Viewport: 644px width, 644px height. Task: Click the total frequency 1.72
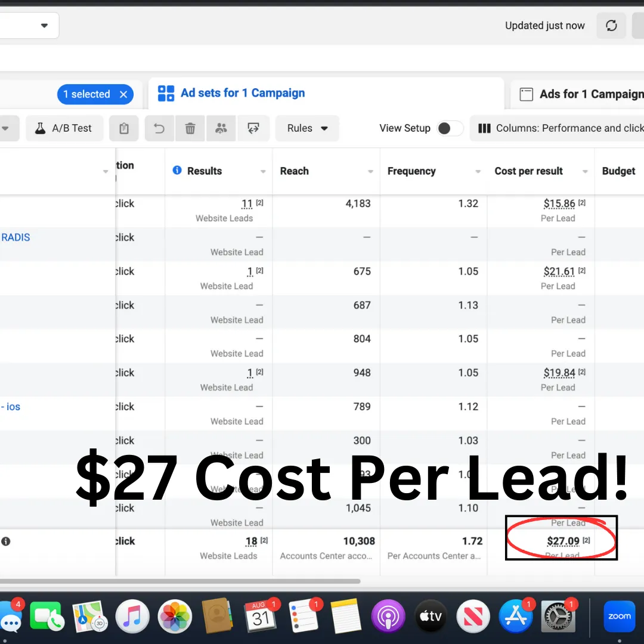click(x=472, y=541)
